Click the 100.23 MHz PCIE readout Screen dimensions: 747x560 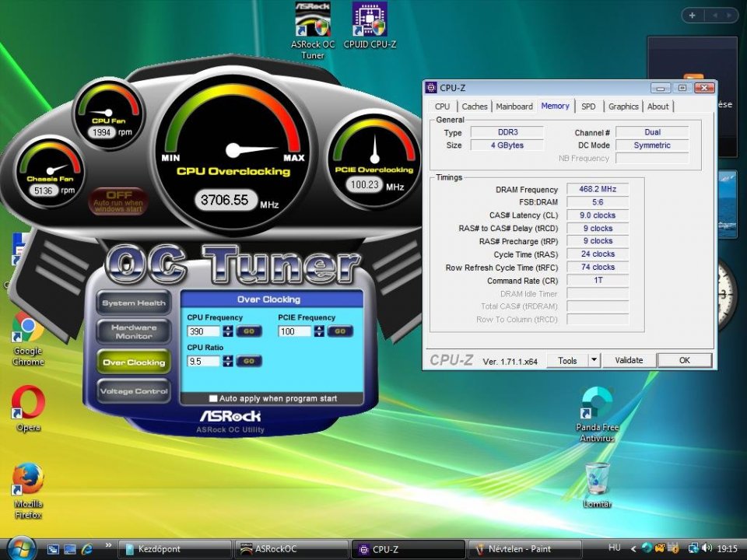[365, 185]
